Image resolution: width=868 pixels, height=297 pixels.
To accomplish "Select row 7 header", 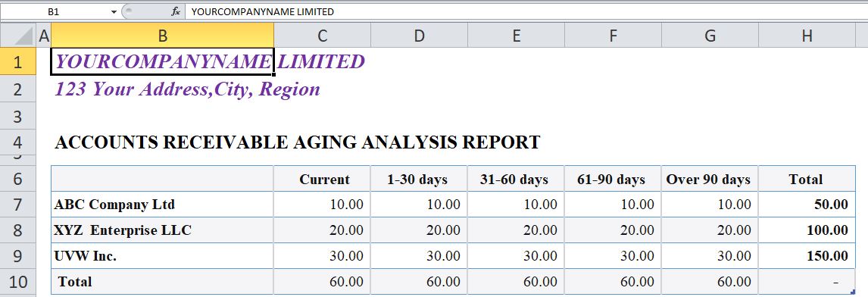I will (x=18, y=205).
